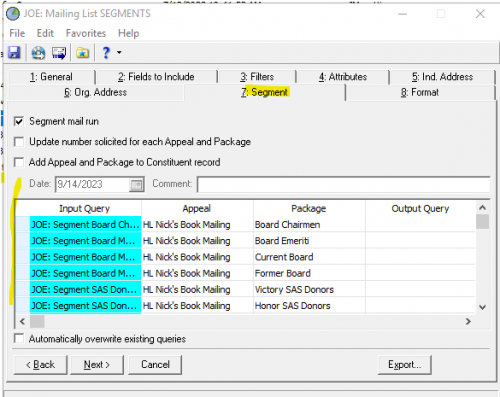
Task: Switch to the 3: Filters tab
Action: (x=257, y=77)
